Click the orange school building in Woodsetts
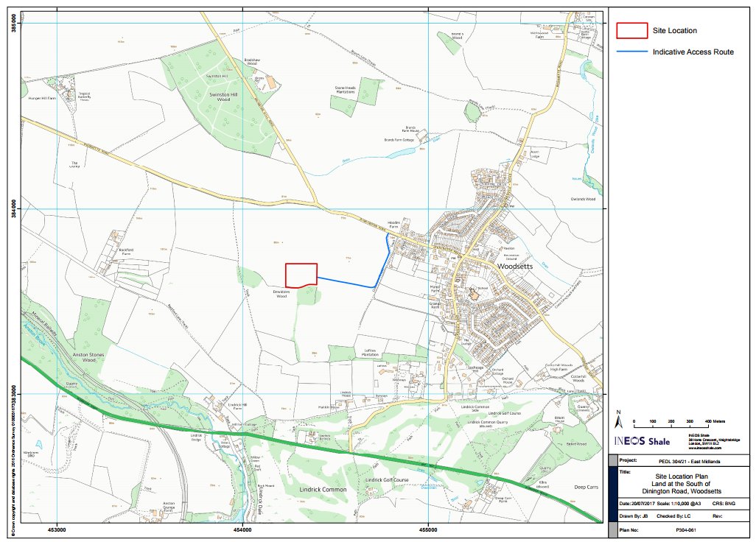756x542 pixels. click(473, 294)
